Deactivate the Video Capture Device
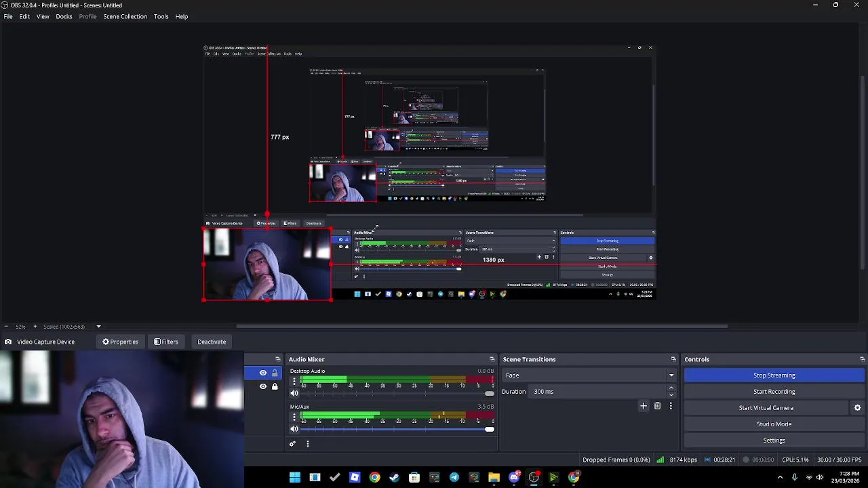 212,342
